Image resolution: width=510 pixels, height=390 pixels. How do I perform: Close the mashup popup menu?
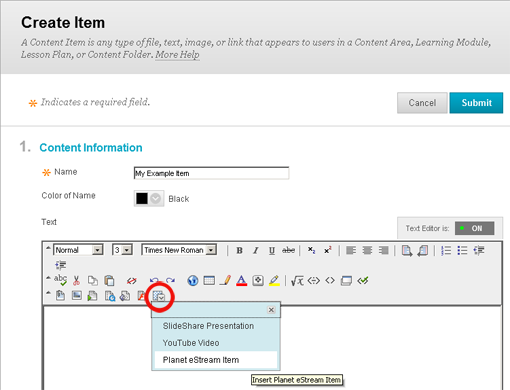pyautogui.click(x=271, y=310)
